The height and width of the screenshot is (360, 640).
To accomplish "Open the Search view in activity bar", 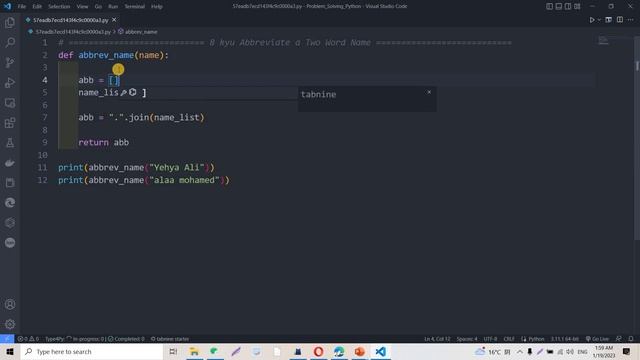I will (x=10, y=42).
